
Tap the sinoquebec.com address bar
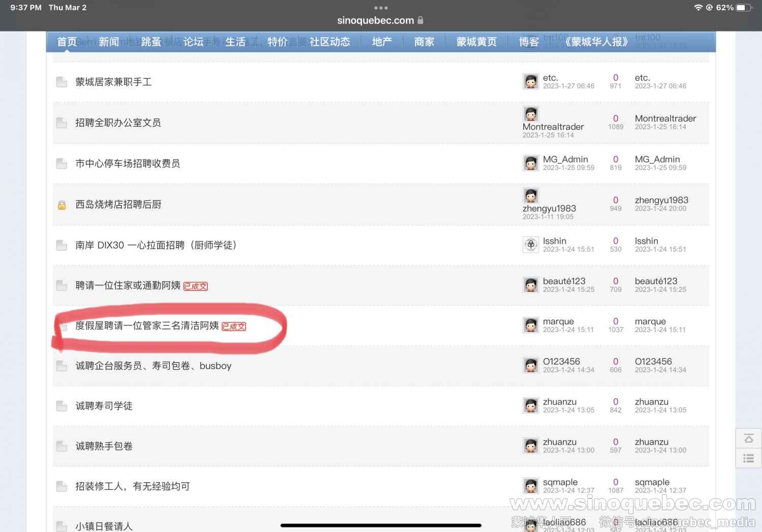(x=376, y=20)
